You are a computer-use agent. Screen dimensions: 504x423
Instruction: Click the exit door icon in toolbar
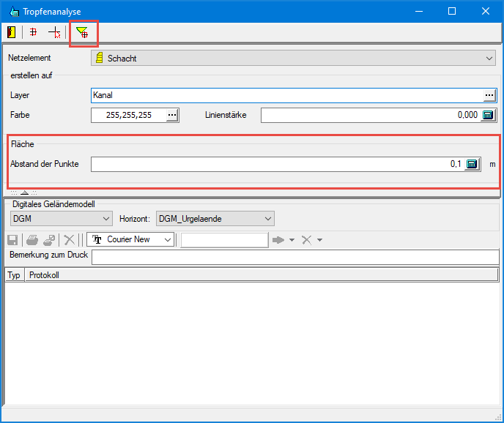pyautogui.click(x=12, y=32)
